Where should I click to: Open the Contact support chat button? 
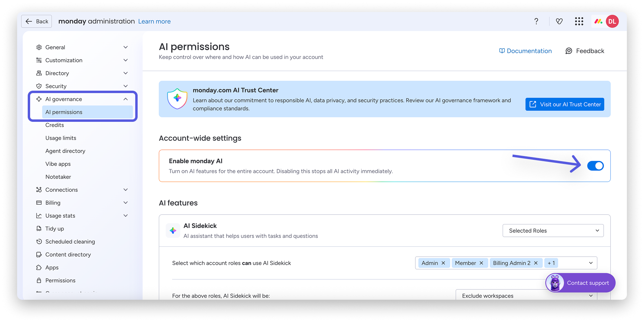click(580, 283)
